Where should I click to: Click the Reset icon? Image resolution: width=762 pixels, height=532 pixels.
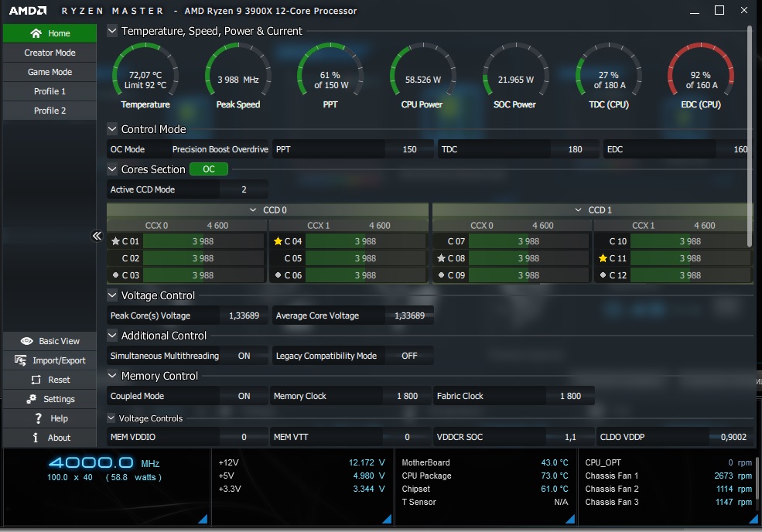pyautogui.click(x=36, y=380)
